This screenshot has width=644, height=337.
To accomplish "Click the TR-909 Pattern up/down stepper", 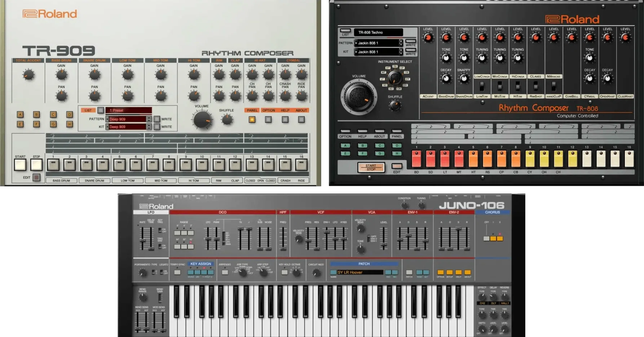I will (x=149, y=119).
